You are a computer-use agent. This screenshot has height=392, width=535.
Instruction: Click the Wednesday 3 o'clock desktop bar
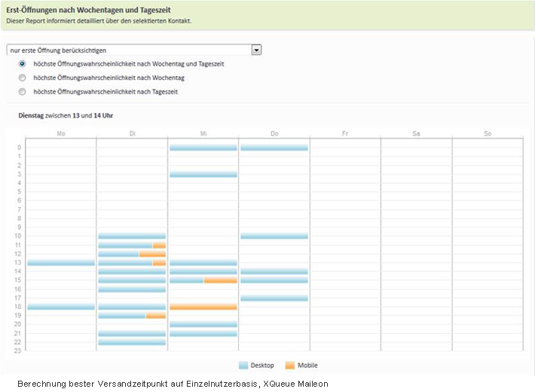pyautogui.click(x=203, y=174)
